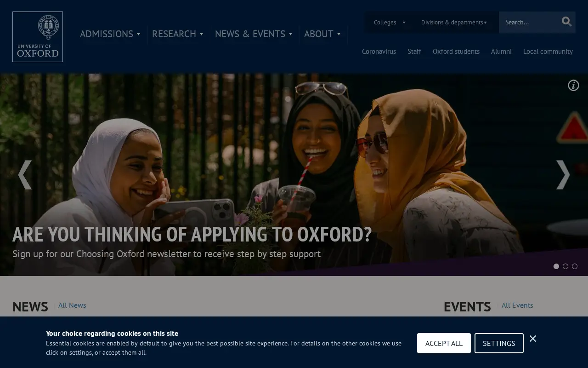The image size is (588, 368).
Task: Open the Alumni link
Action: coord(501,52)
